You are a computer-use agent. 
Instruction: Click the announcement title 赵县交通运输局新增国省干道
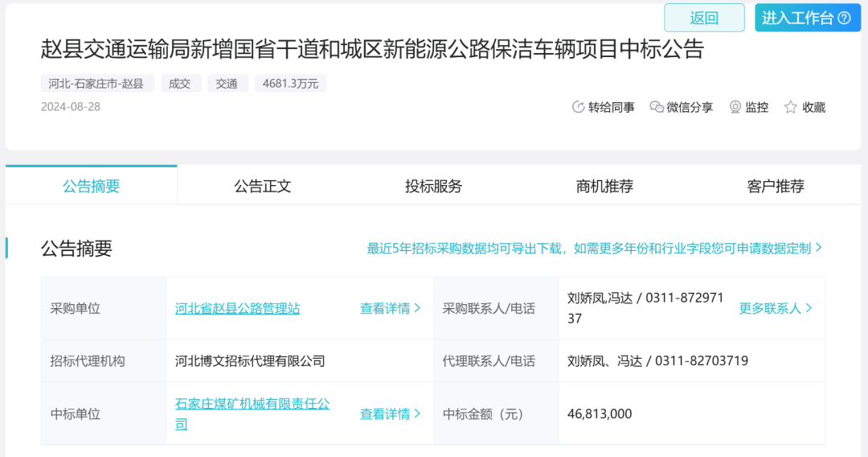[372, 49]
